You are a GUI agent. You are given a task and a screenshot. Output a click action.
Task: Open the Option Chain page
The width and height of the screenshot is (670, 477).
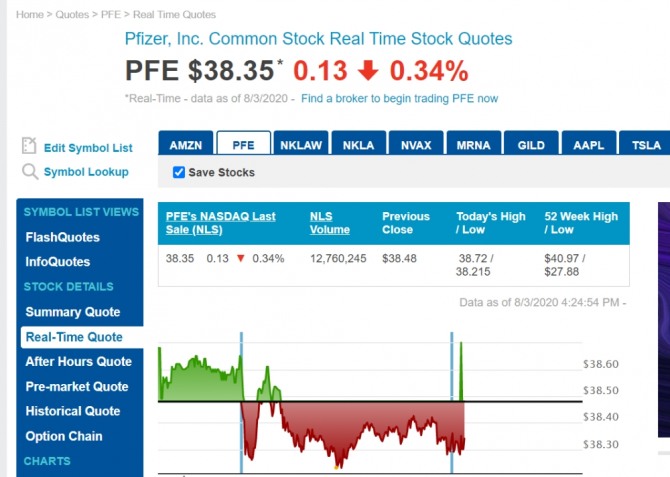(x=64, y=436)
